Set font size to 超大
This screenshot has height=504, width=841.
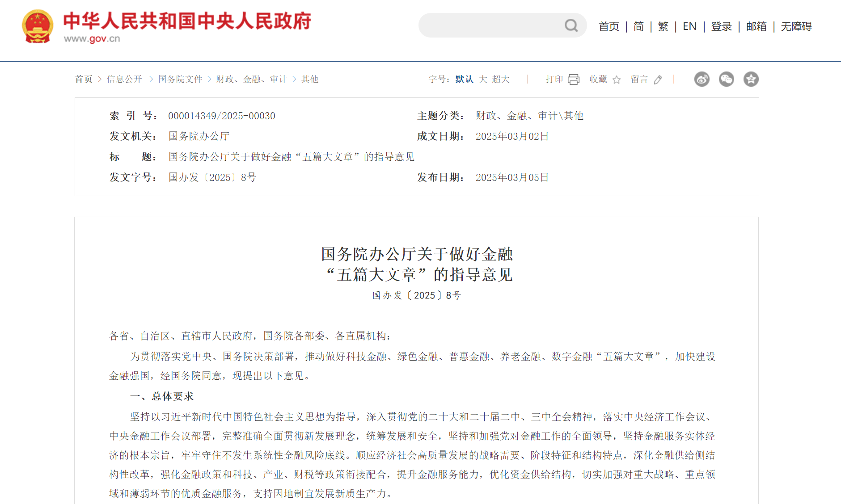pos(501,79)
